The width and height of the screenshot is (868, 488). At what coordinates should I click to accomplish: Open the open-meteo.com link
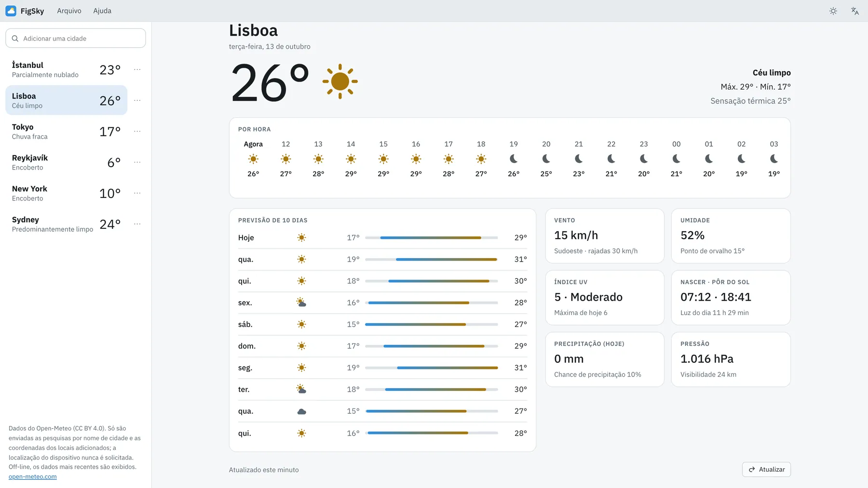click(33, 476)
